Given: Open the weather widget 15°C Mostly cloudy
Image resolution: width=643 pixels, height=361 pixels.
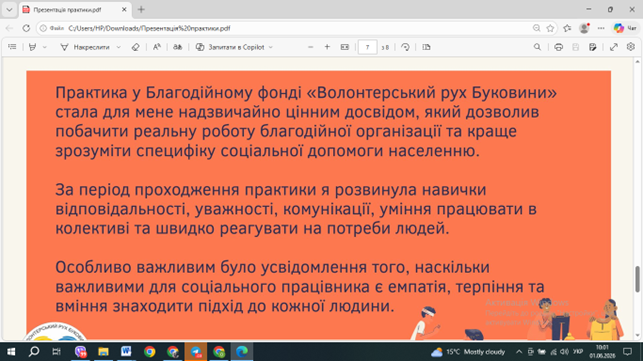Looking at the screenshot, I should (468, 352).
